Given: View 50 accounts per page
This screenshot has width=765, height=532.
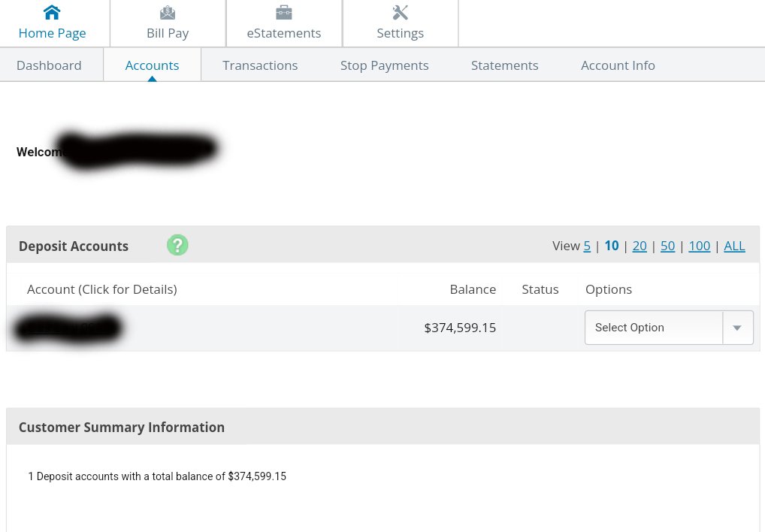Looking at the screenshot, I should coord(667,246).
